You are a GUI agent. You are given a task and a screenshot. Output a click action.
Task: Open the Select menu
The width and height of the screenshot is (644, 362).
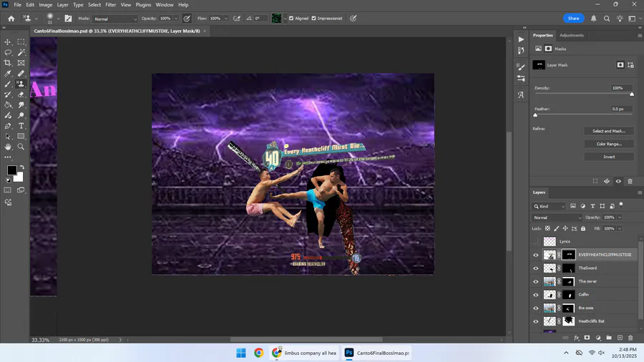point(94,5)
